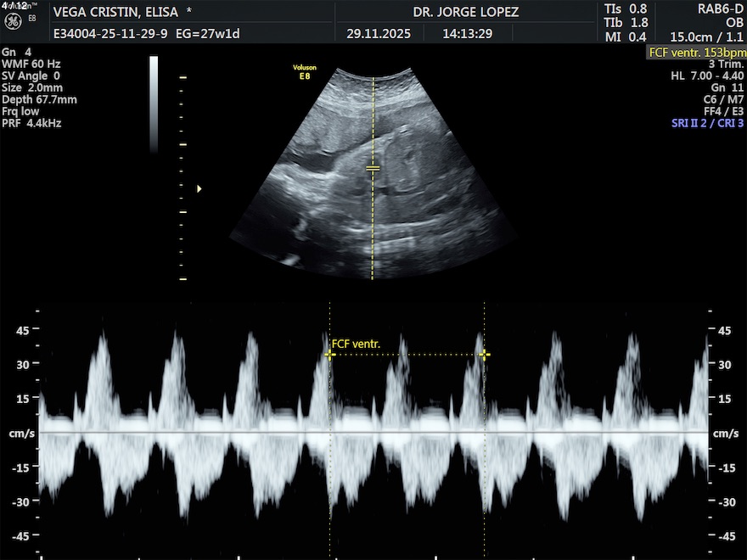
Task: Click the yellow Voluson E8 probe label
Action: (x=305, y=70)
